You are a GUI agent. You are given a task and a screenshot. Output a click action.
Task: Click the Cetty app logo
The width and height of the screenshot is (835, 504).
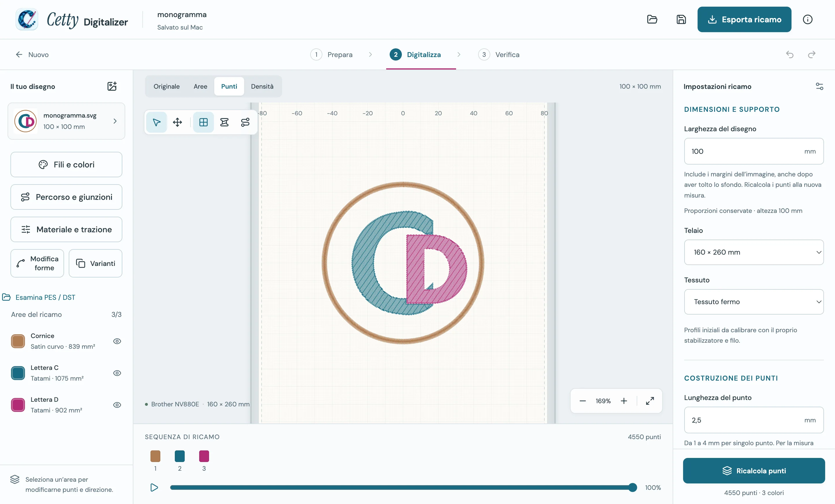point(27,19)
